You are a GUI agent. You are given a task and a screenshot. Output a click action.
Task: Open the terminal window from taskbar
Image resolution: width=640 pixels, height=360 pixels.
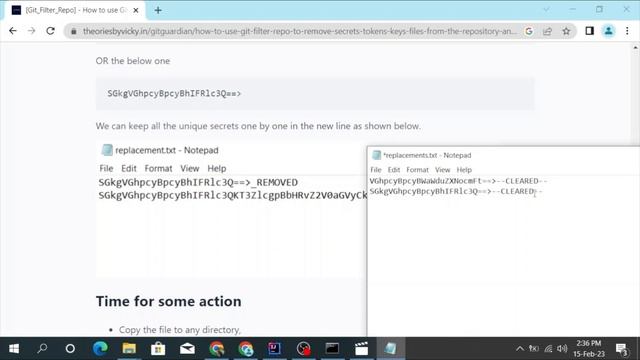coord(332,349)
